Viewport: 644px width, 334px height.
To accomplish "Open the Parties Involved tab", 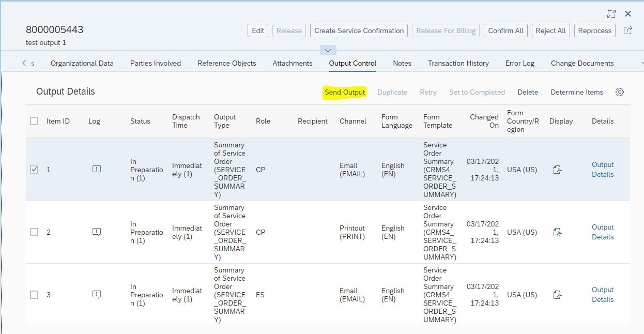I will [156, 63].
